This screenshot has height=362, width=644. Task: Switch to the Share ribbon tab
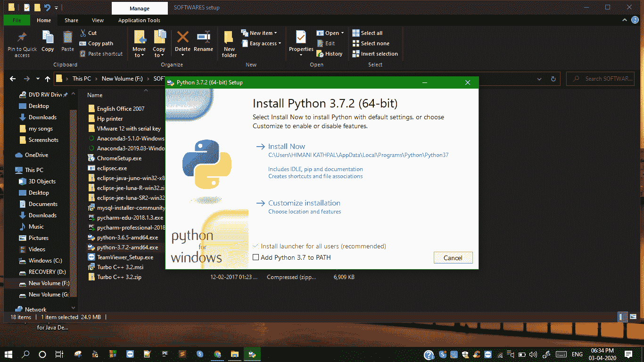tap(72, 20)
